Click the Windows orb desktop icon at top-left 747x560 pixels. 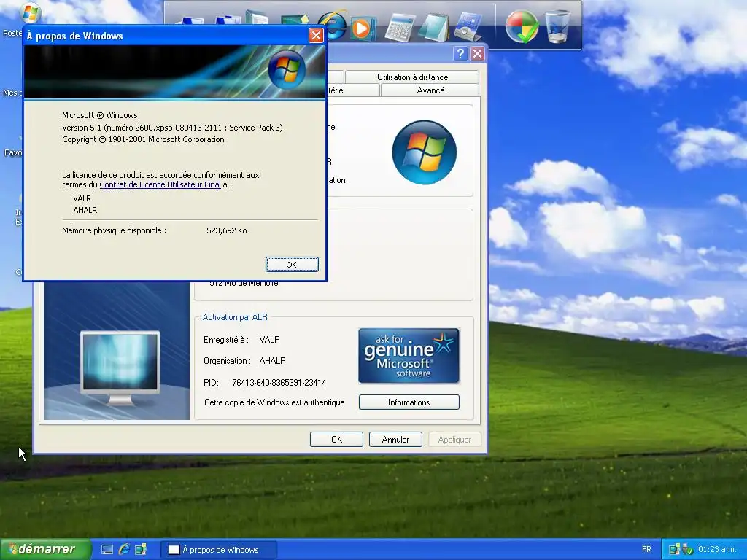click(31, 12)
